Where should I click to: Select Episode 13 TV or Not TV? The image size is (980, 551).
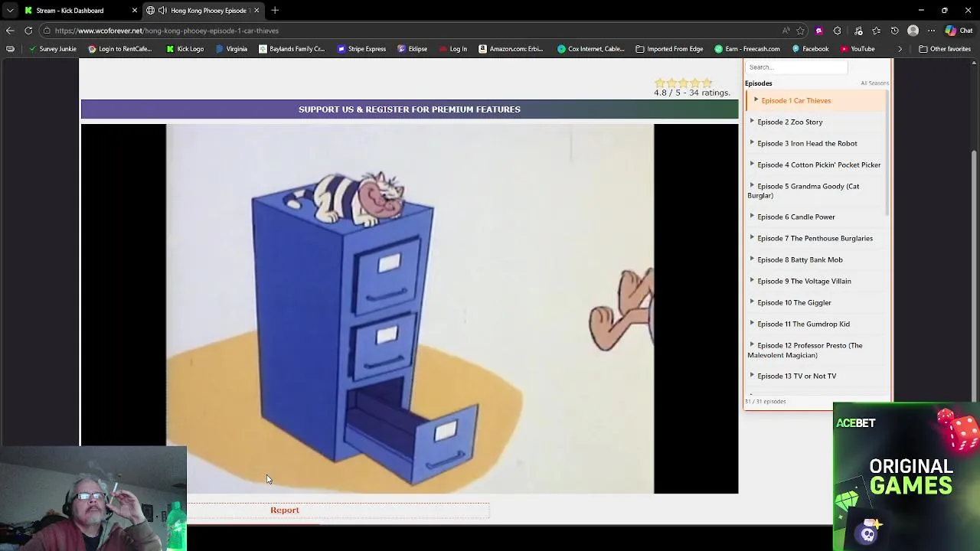click(815, 376)
